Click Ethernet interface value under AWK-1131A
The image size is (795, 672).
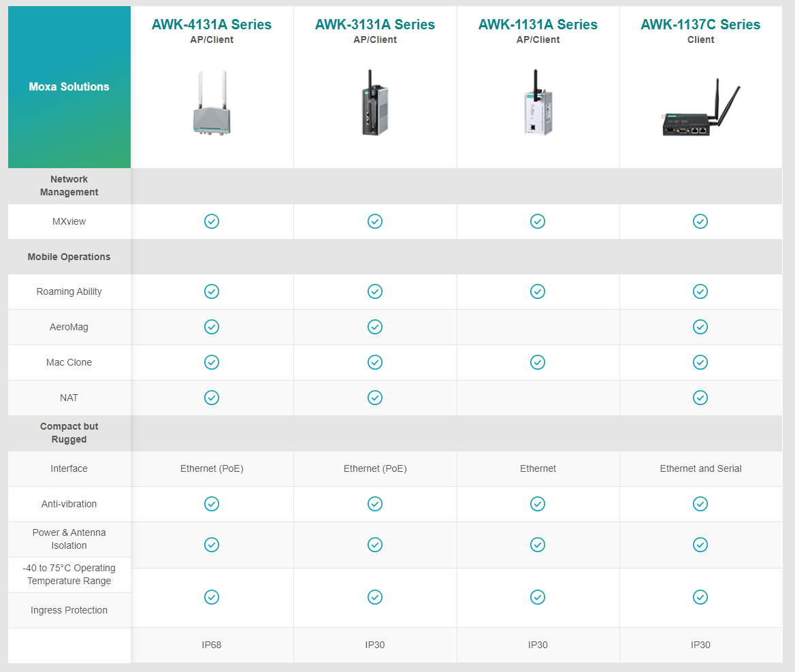[538, 468]
